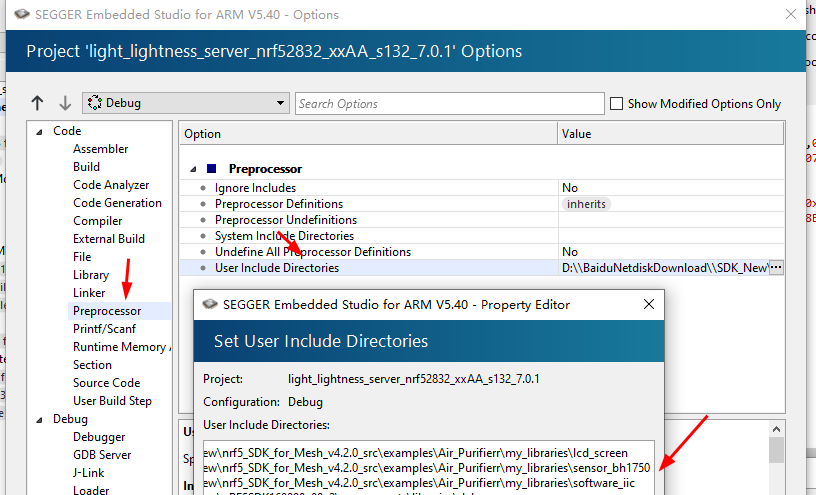Viewport: 816px width, 495px height.
Task: Click the description panel scrollbar up arrow
Action: [776, 429]
